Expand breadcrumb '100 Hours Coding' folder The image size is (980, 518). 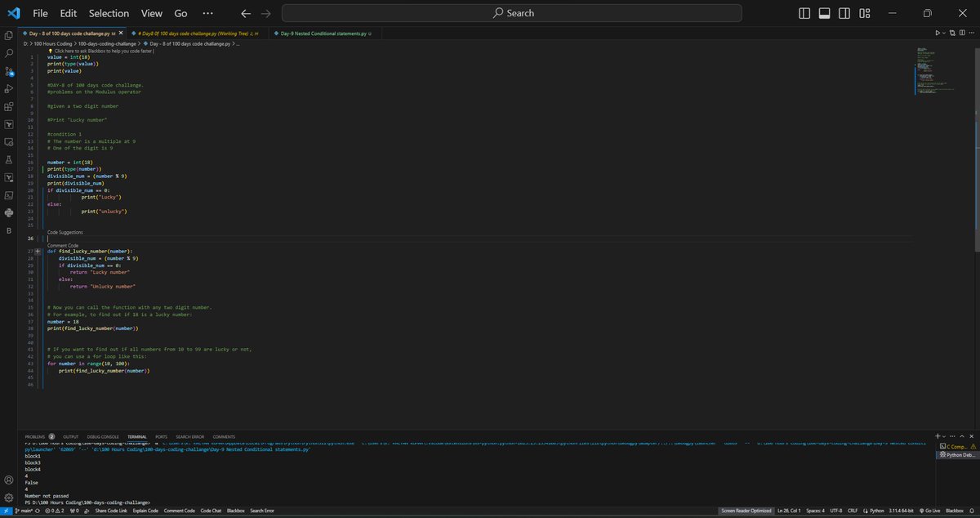click(x=55, y=42)
